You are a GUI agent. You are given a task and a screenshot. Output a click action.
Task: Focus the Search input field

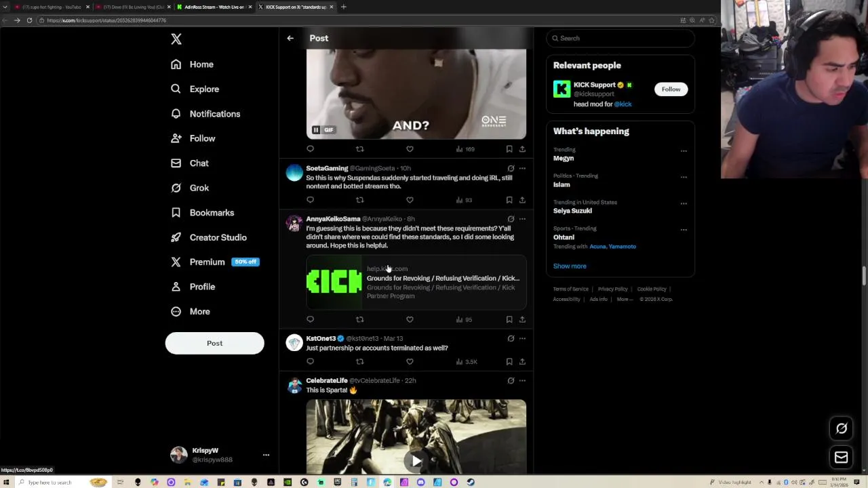coord(620,38)
